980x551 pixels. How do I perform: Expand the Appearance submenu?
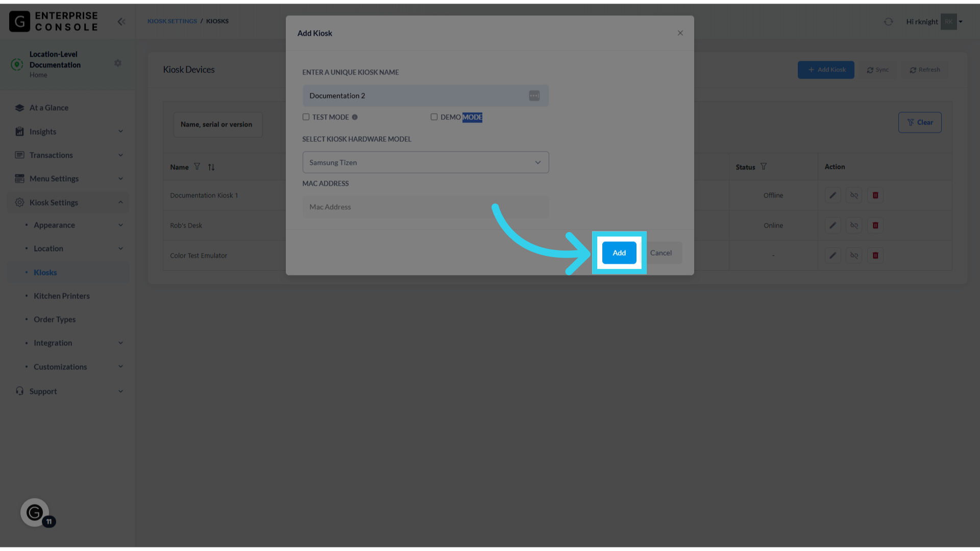pyautogui.click(x=67, y=225)
